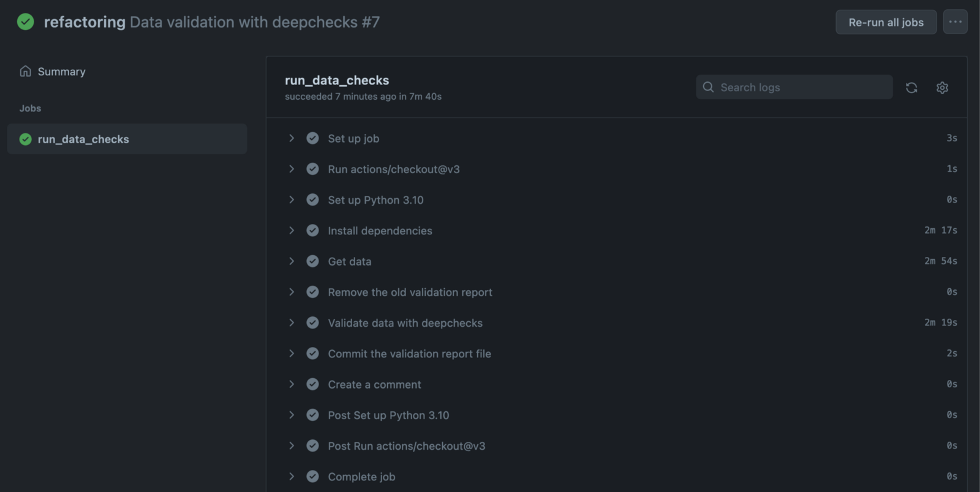Expand the Create a comment step
Image resolution: width=980 pixels, height=492 pixels.
[x=292, y=384]
